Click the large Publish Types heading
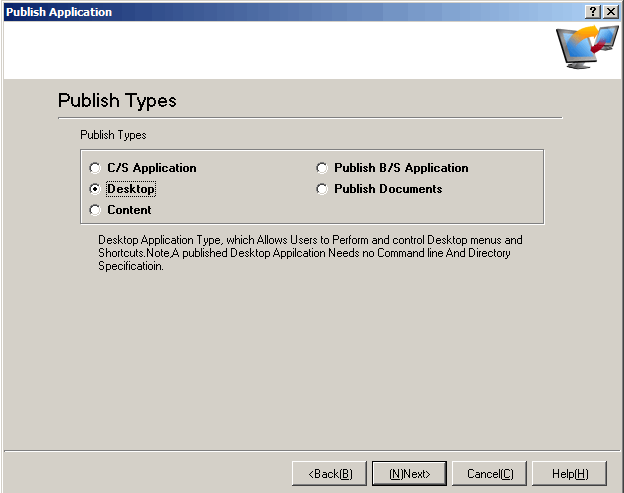Image resolution: width=624 pixels, height=493 pixels. click(117, 101)
